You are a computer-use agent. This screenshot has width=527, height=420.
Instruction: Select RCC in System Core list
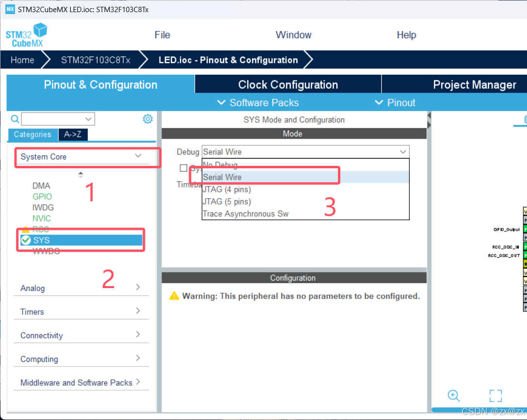[x=41, y=229]
